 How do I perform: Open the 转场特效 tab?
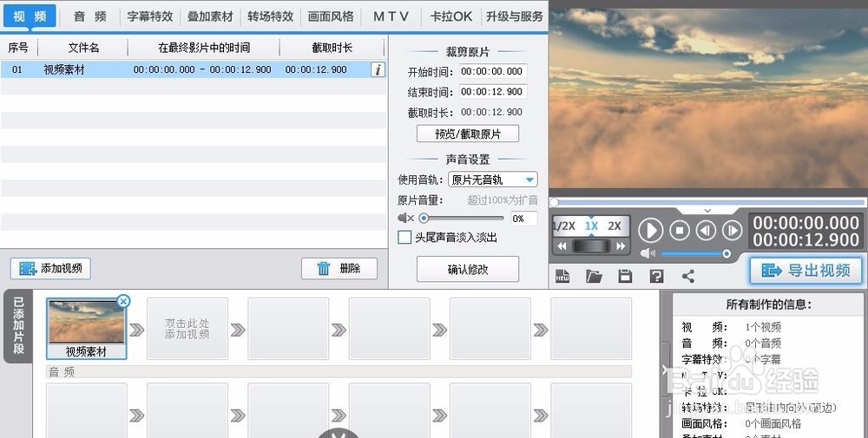(x=270, y=16)
